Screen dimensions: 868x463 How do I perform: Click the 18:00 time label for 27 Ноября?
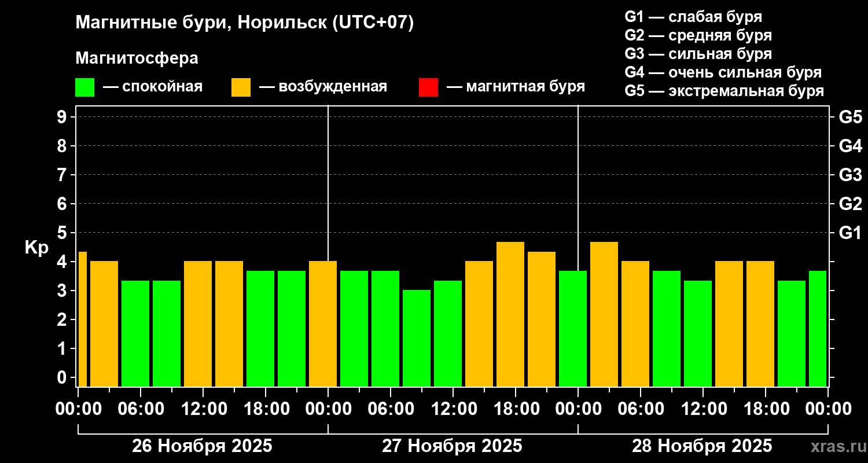point(516,409)
